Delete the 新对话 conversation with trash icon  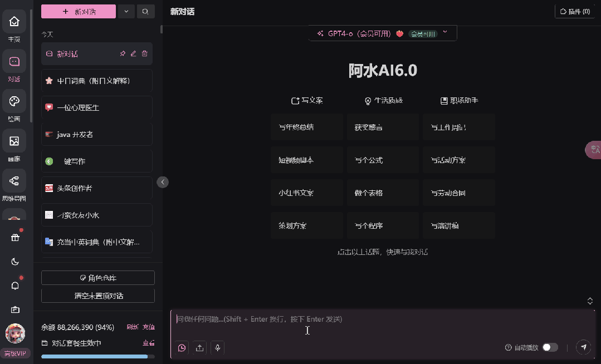click(145, 53)
